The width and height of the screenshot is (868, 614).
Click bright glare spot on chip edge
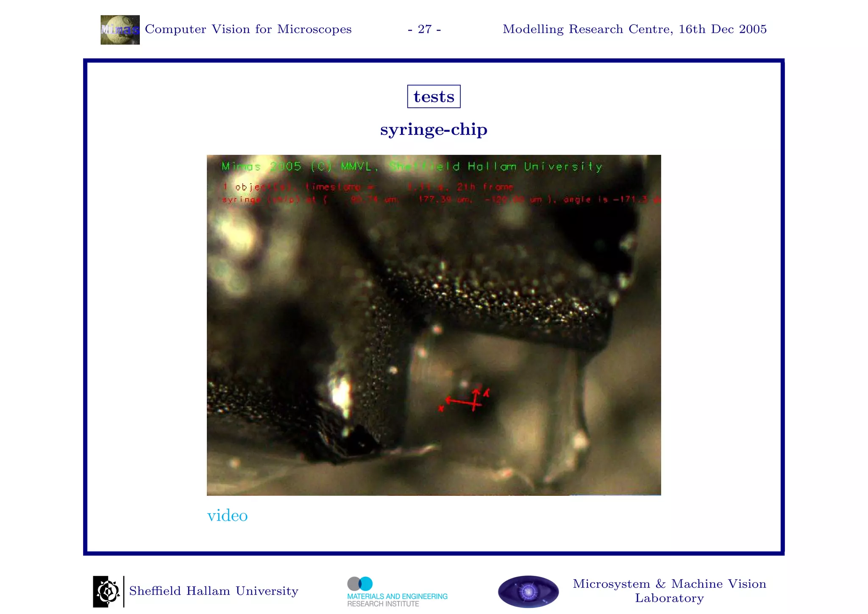pos(341,394)
